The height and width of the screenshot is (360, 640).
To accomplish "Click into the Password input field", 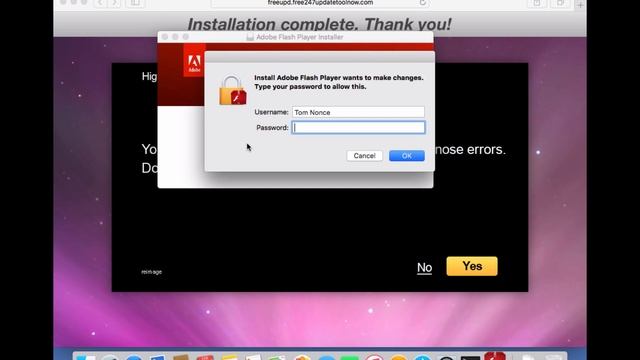I will [358, 127].
